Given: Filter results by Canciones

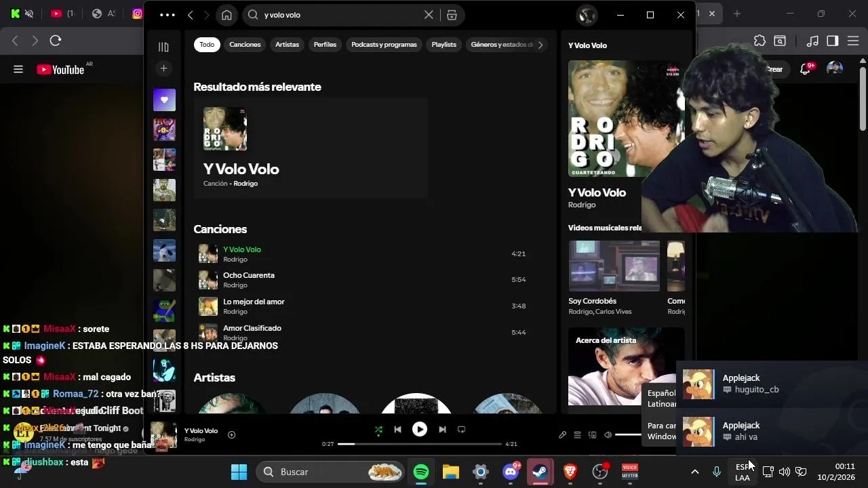Looking at the screenshot, I should 245,45.
